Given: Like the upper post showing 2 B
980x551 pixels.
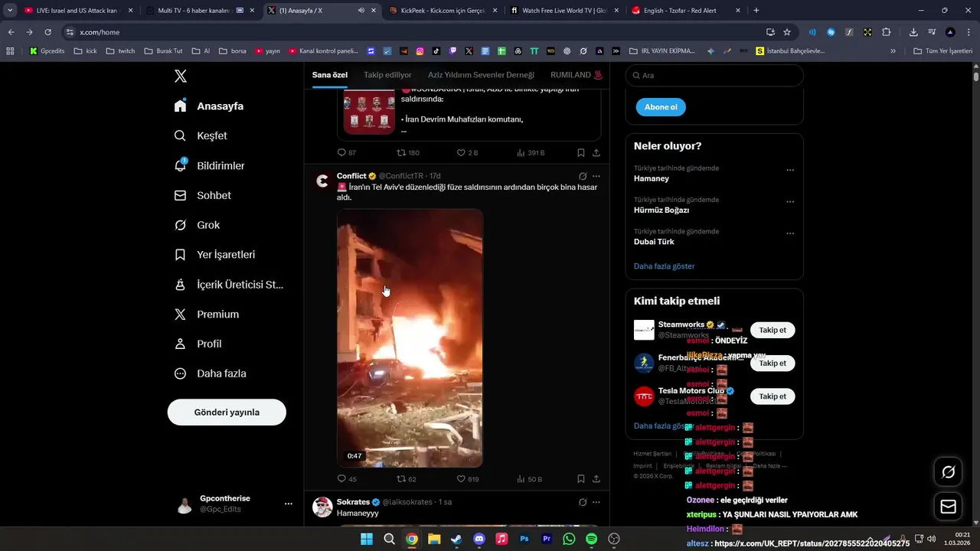Looking at the screenshot, I should pos(467,153).
